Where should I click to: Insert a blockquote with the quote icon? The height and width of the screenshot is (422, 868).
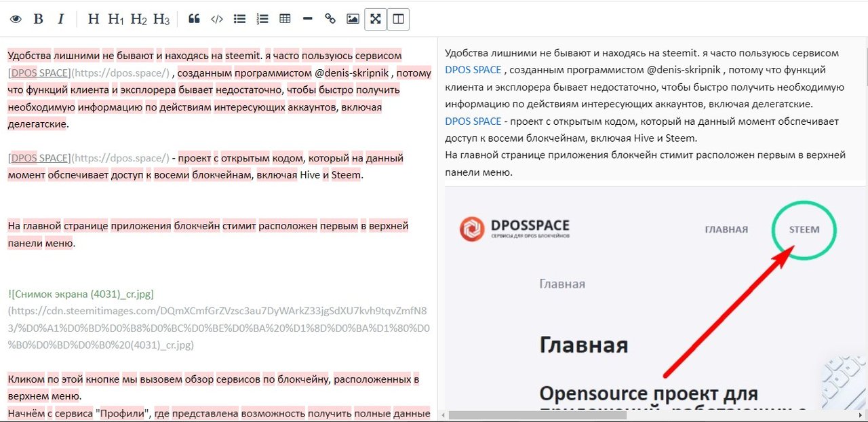[194, 19]
